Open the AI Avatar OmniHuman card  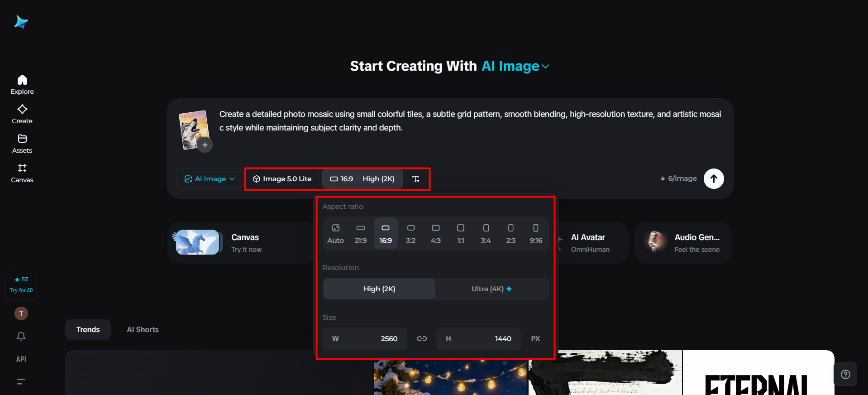[x=593, y=243]
